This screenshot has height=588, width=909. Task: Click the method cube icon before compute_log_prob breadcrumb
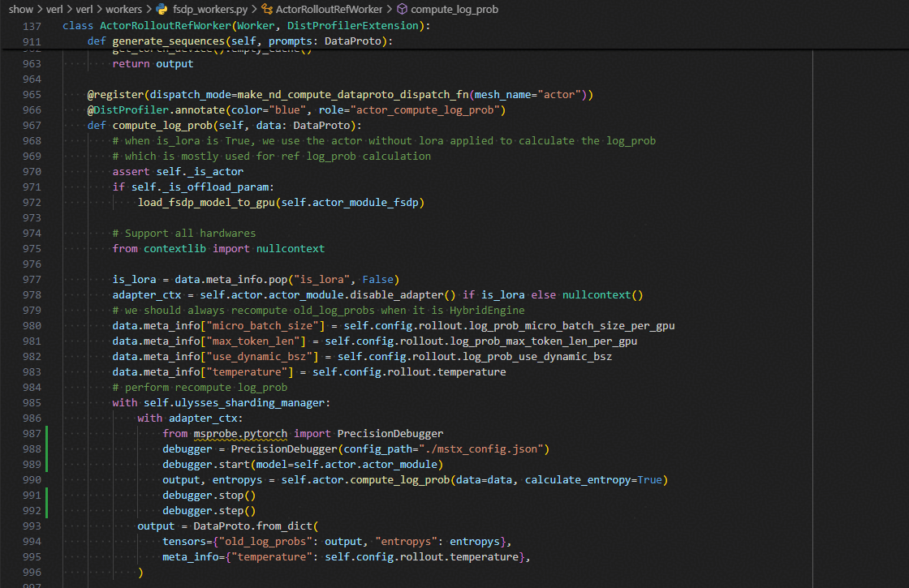click(x=402, y=9)
